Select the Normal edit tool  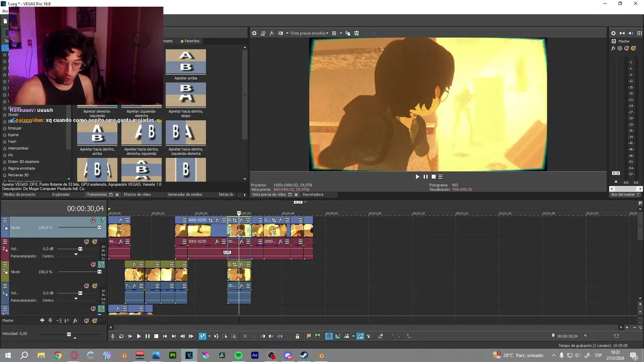(x=202, y=336)
